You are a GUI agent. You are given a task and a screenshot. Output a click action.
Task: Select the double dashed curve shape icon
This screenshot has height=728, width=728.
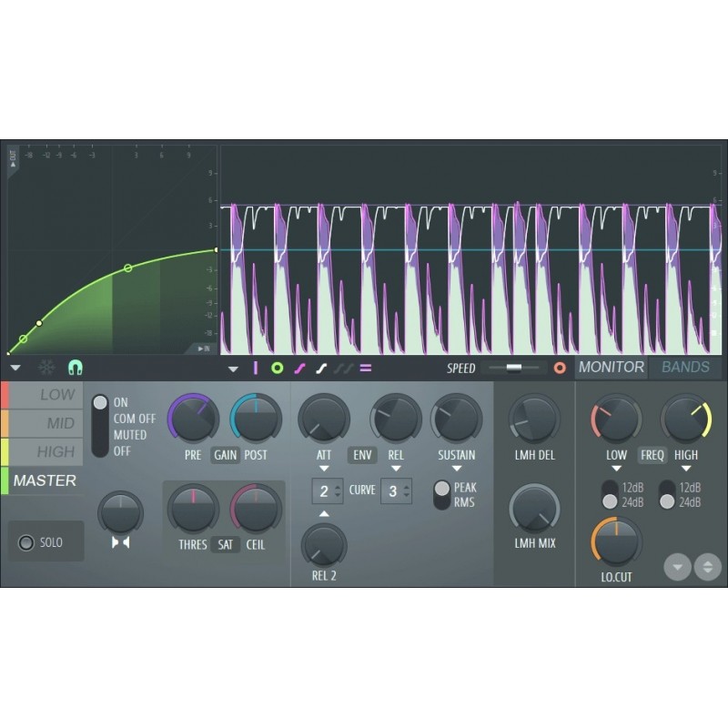[343, 367]
